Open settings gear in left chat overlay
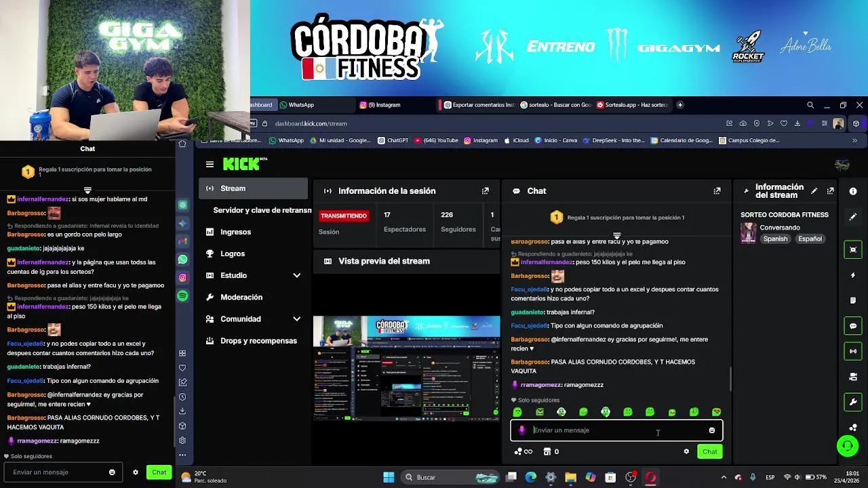Image resolution: width=868 pixels, height=488 pixels. [x=136, y=472]
